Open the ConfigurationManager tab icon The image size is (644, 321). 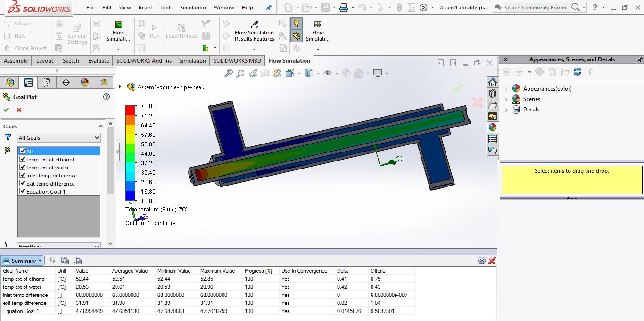point(47,83)
